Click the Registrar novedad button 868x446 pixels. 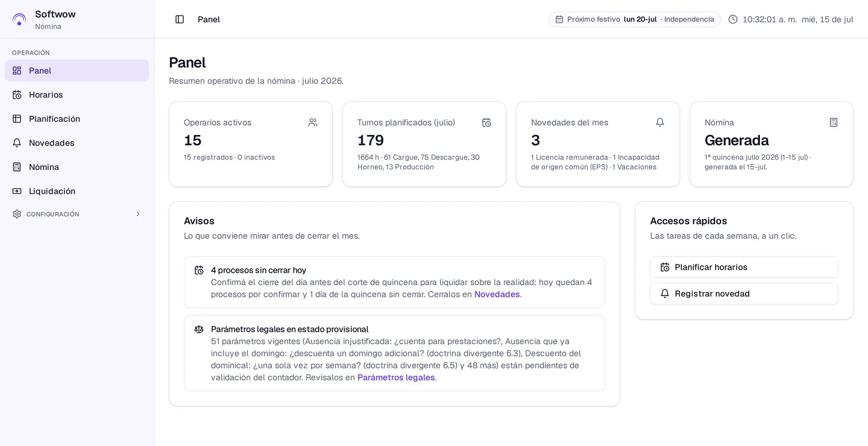click(x=744, y=294)
